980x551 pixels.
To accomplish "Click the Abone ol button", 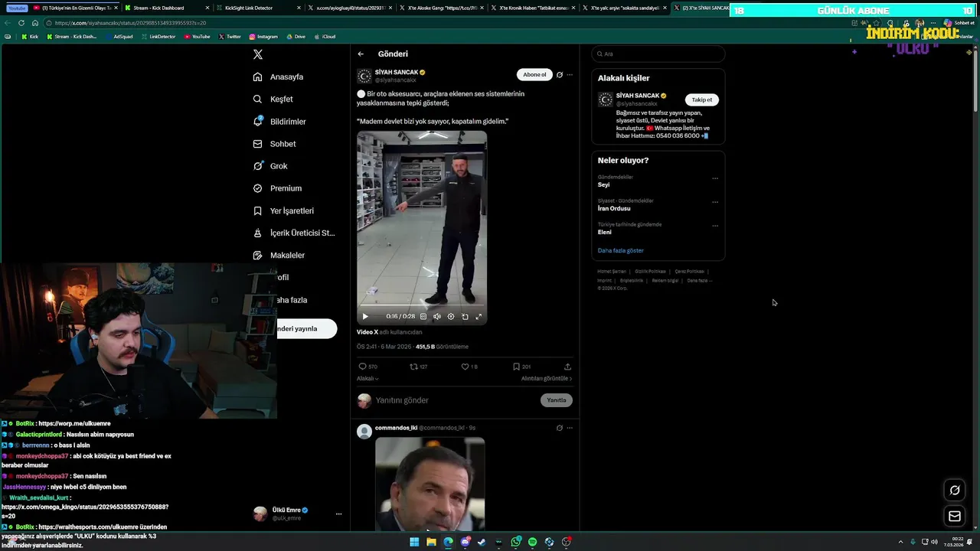I will pos(534,74).
